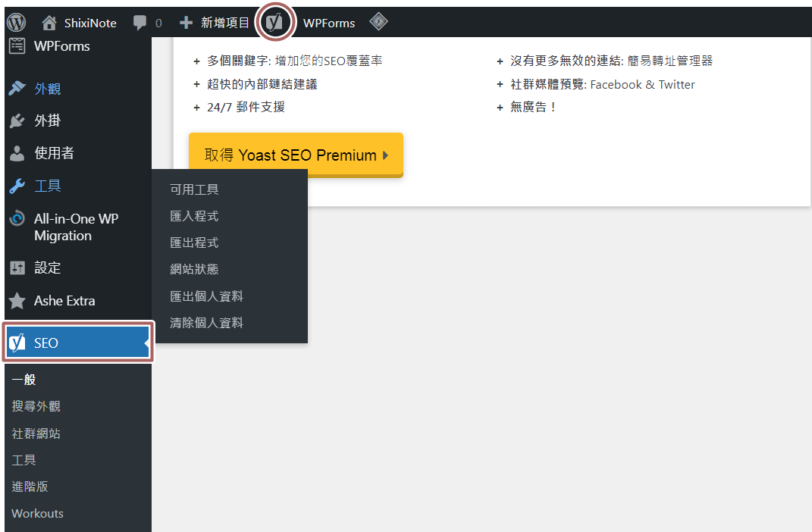Open the 進階版 SEO submenu item
Viewport: 812px width, 532px height.
[30, 487]
